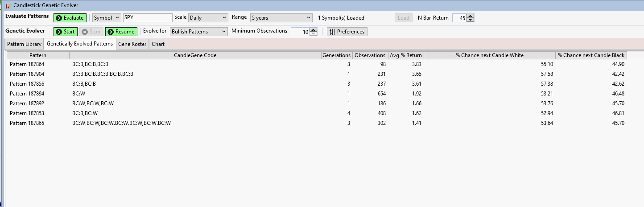Image resolution: width=644 pixels, height=207 pixels.
Task: Open the Preferences settings
Action: pos(347,32)
